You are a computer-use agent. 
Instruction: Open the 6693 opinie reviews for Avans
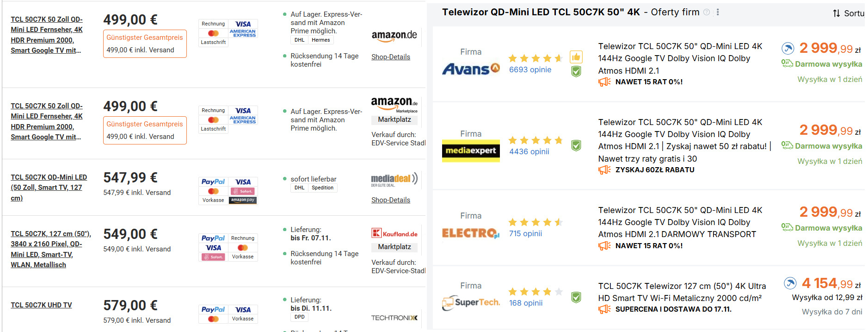tap(530, 70)
